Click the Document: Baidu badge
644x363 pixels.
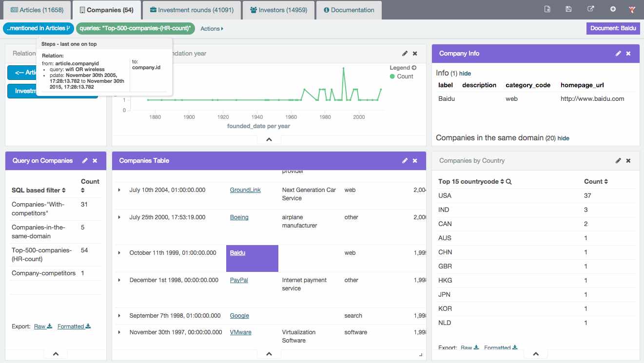(613, 28)
